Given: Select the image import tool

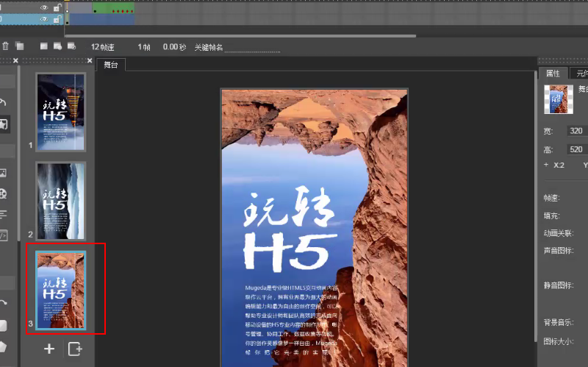Looking at the screenshot, I should pyautogui.click(x=4, y=173).
